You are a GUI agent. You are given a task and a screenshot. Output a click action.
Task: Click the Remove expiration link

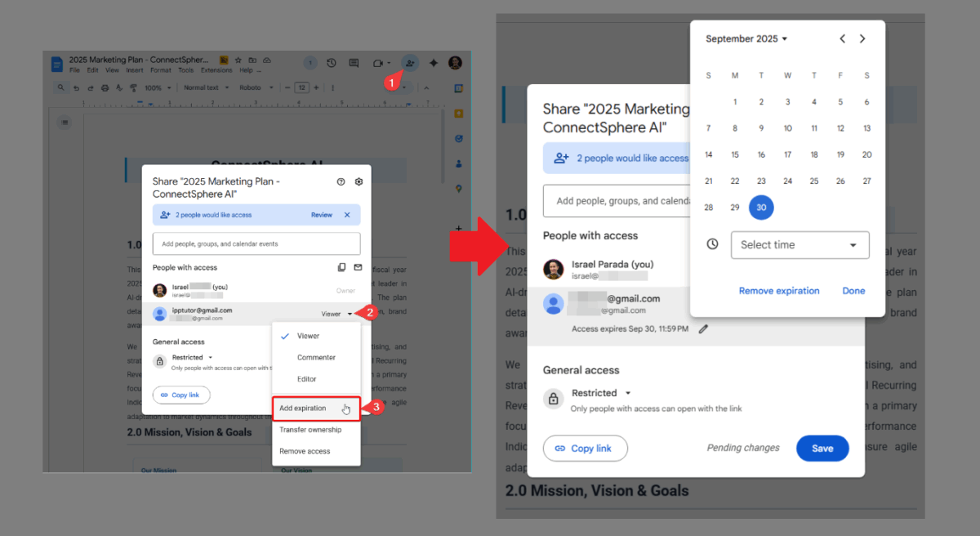coord(778,290)
